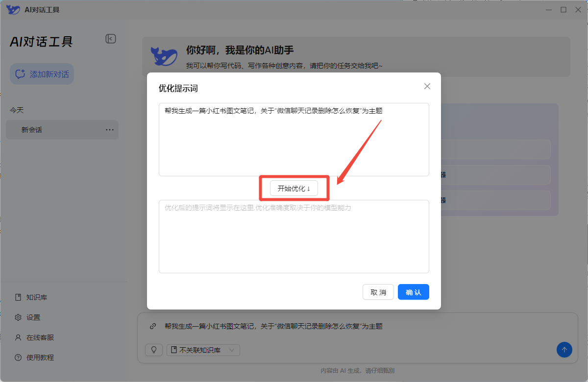The image size is (588, 382).
Task: Confirm with the 确认 button
Action: [x=414, y=292]
